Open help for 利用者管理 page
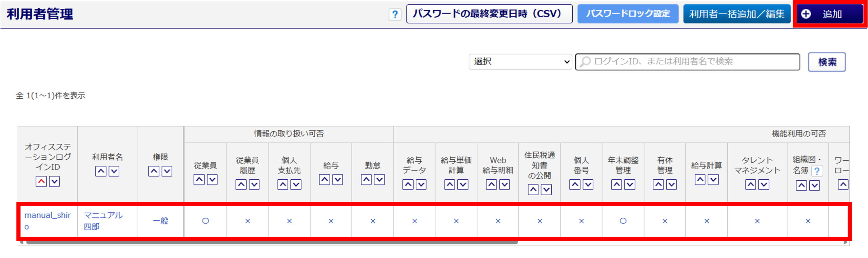The image size is (868, 258). point(395,14)
